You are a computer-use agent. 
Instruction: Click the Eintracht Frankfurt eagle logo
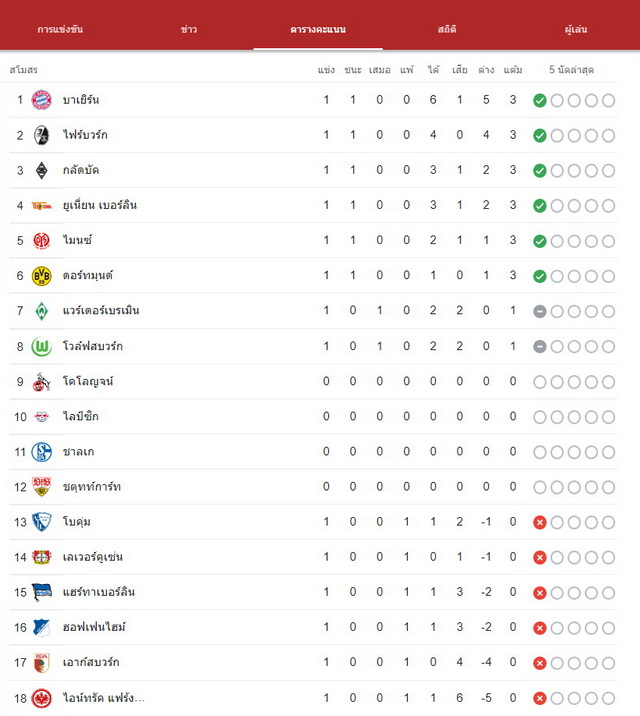41,698
